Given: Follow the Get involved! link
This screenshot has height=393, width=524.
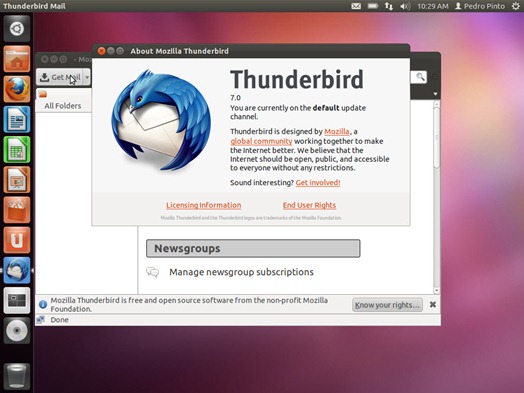Looking at the screenshot, I should pyautogui.click(x=318, y=182).
